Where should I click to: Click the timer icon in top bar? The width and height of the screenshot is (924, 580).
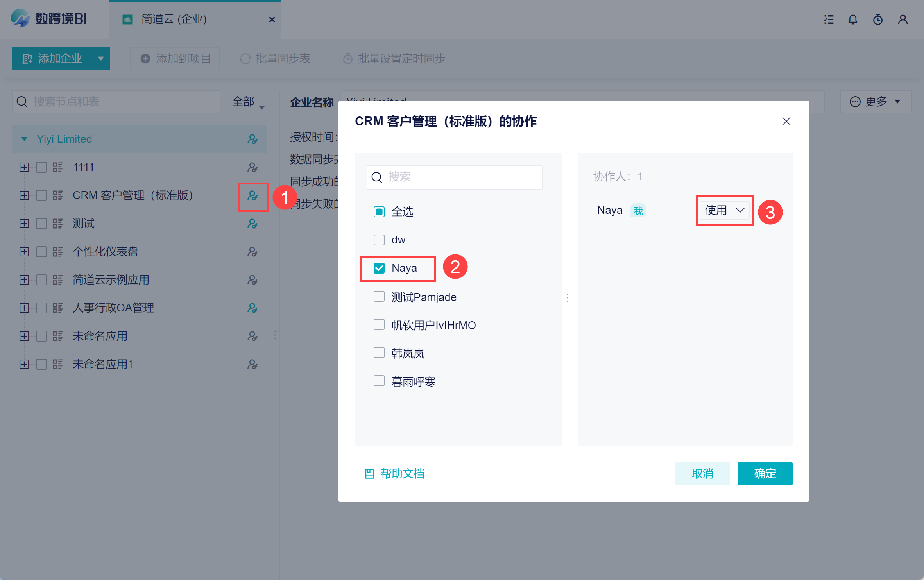(x=877, y=20)
